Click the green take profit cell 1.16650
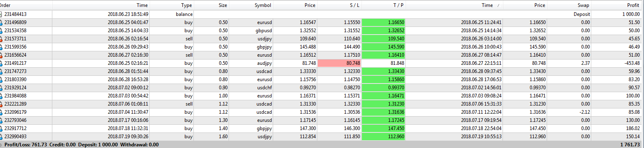This screenshot has height=148, width=644. (x=384, y=22)
